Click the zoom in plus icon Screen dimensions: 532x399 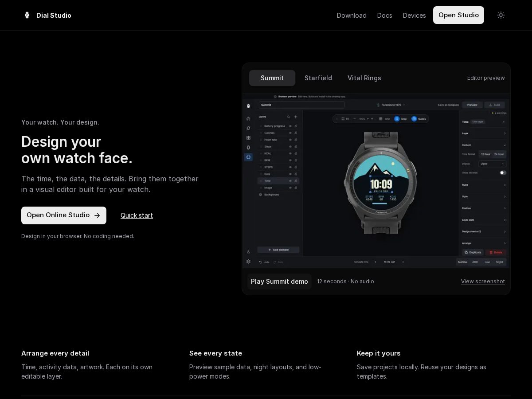tap(372, 119)
